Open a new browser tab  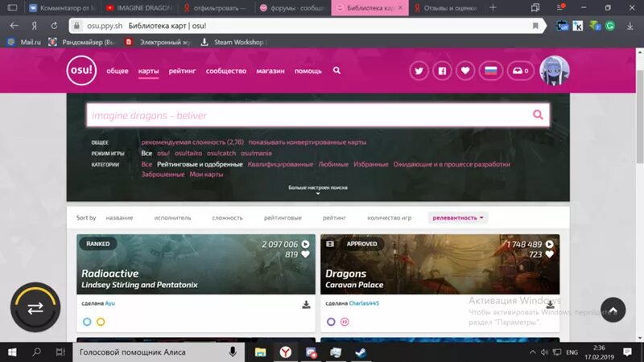[493, 7]
